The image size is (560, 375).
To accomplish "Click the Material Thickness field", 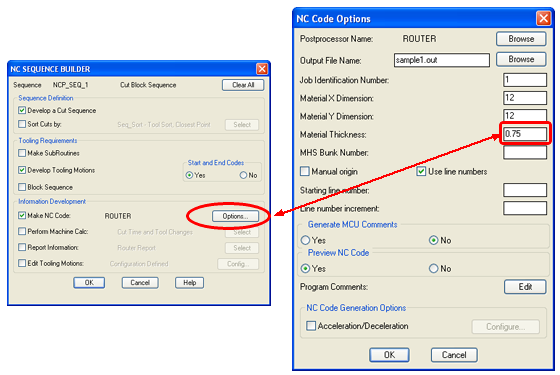I will [525, 134].
